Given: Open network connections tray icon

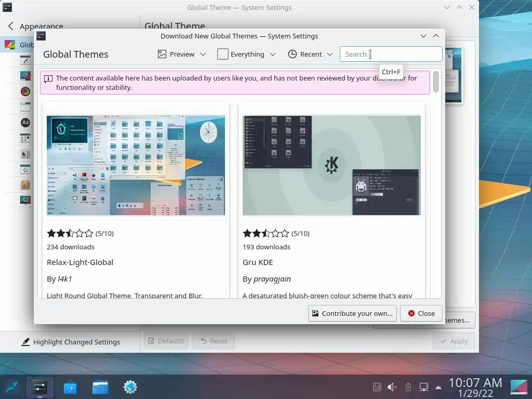Looking at the screenshot, I should tap(424, 387).
